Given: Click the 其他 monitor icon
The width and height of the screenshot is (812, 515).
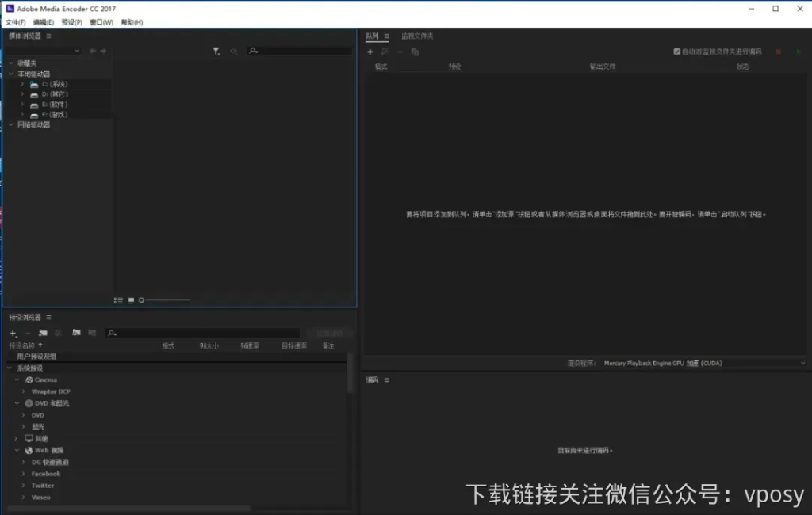Looking at the screenshot, I should click(29, 438).
